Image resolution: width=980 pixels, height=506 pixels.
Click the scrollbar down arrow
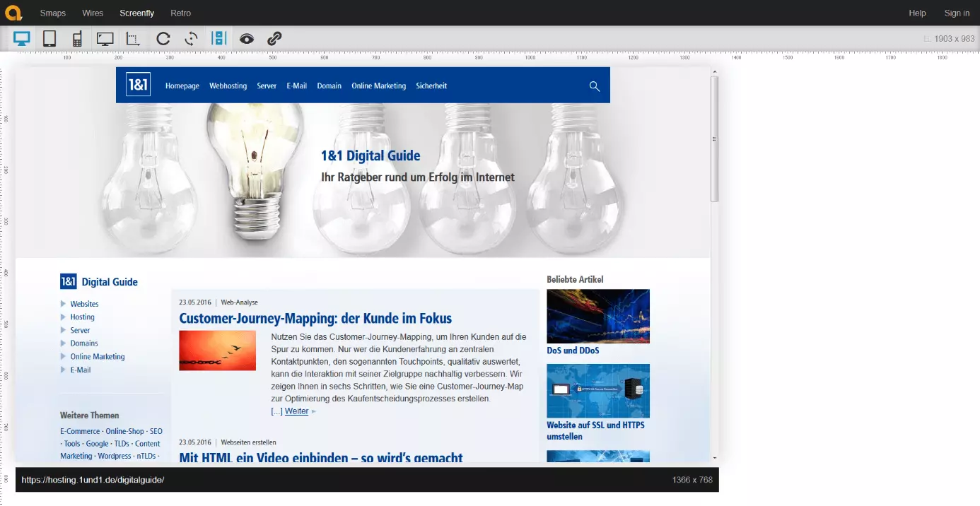pyautogui.click(x=714, y=459)
